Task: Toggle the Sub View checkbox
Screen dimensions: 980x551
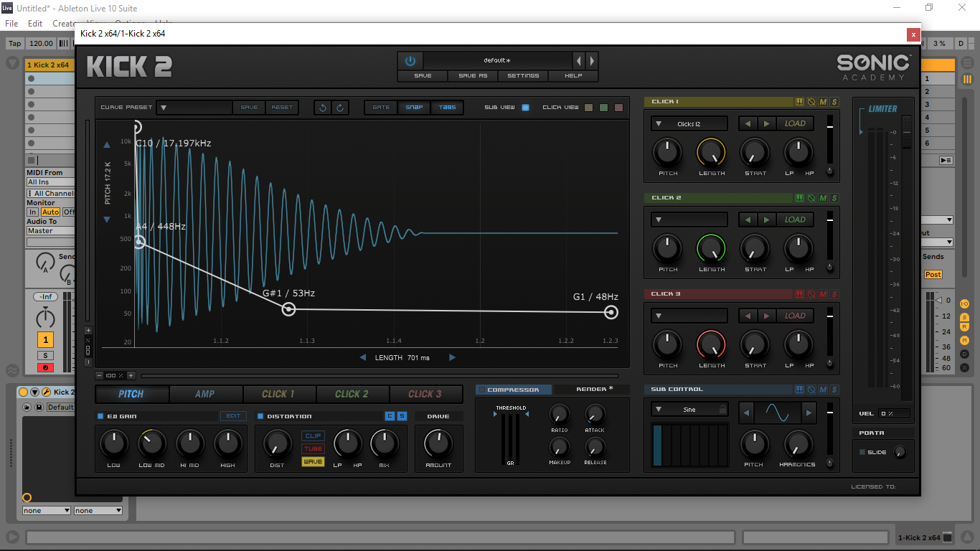Action: pyautogui.click(x=526, y=108)
